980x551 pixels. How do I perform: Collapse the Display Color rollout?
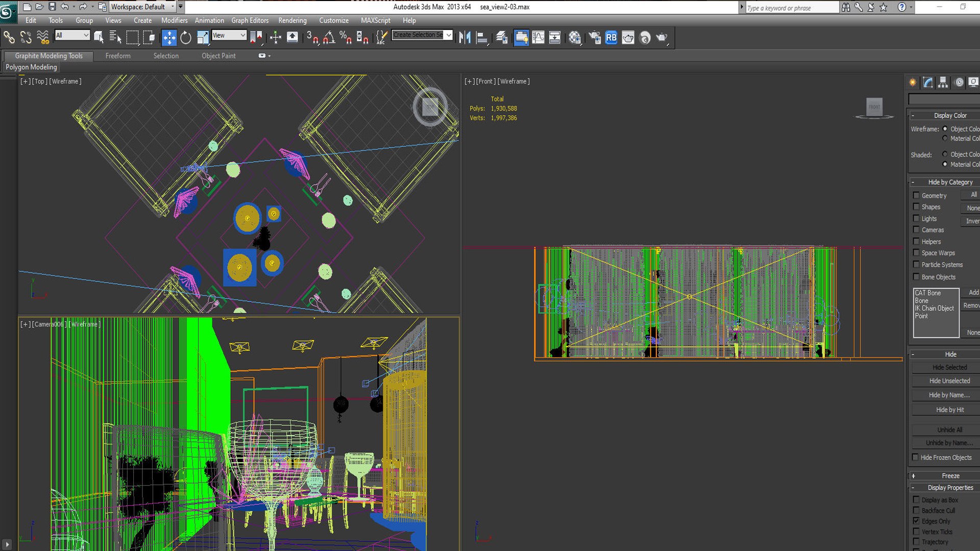pyautogui.click(x=944, y=115)
